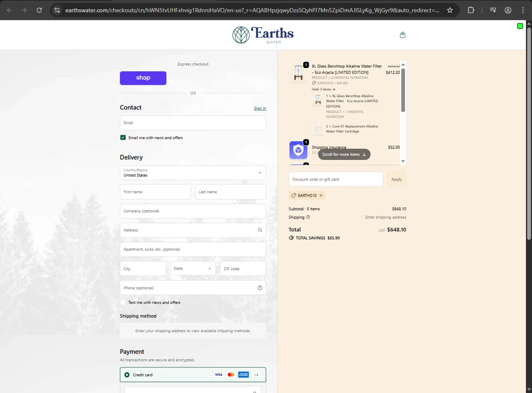Screen dimensions: 532x393
Task: Open the Country/Region dropdown
Action: click(x=193, y=173)
